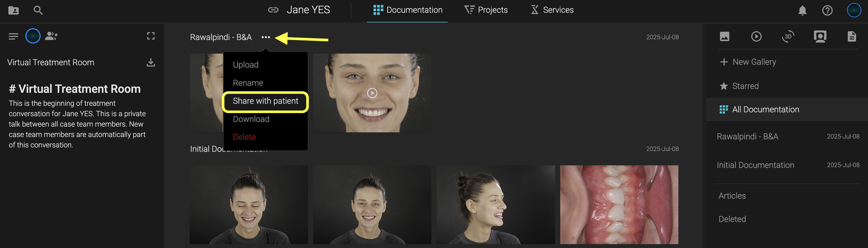
Task: Open the intraoral teeth photo thumbnail
Action: click(619, 205)
